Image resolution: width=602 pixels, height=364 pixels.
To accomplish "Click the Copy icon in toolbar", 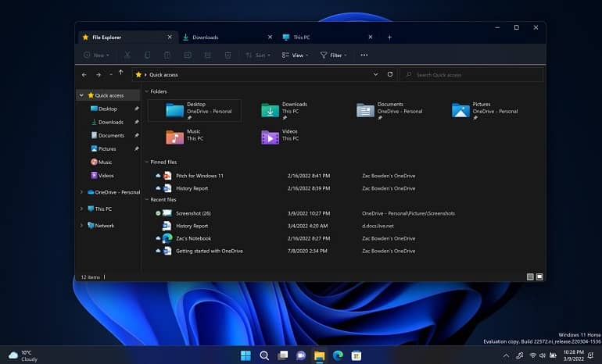I will click(x=148, y=55).
